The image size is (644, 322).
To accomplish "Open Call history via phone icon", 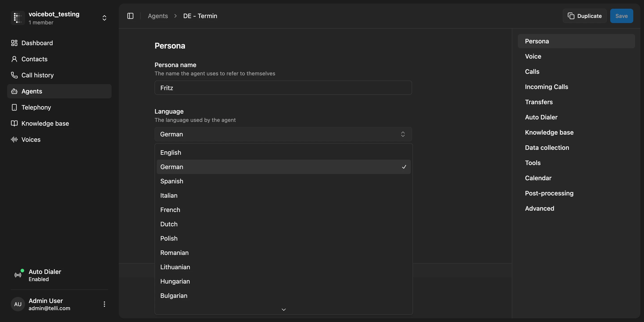I will (14, 75).
